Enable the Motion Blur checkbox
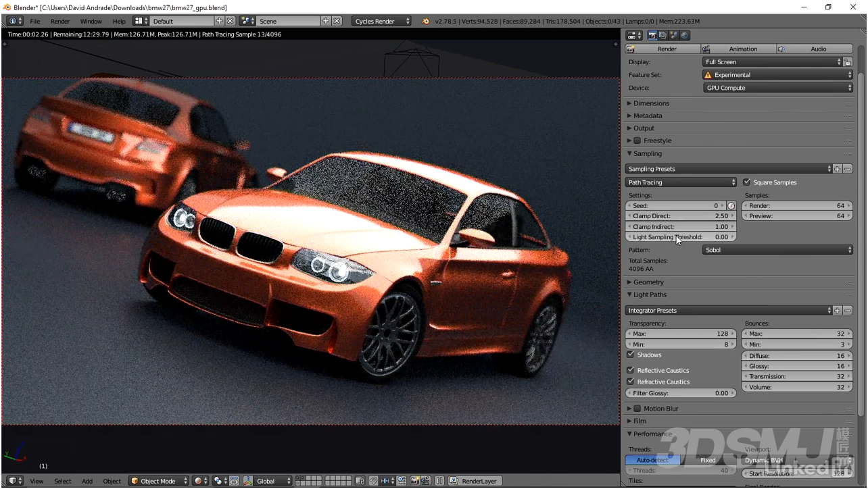 (637, 409)
